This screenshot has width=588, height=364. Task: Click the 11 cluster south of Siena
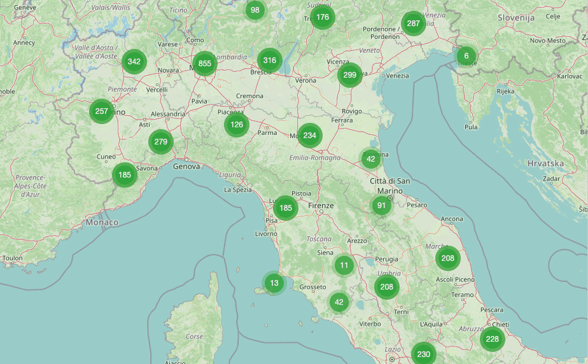[x=344, y=265]
